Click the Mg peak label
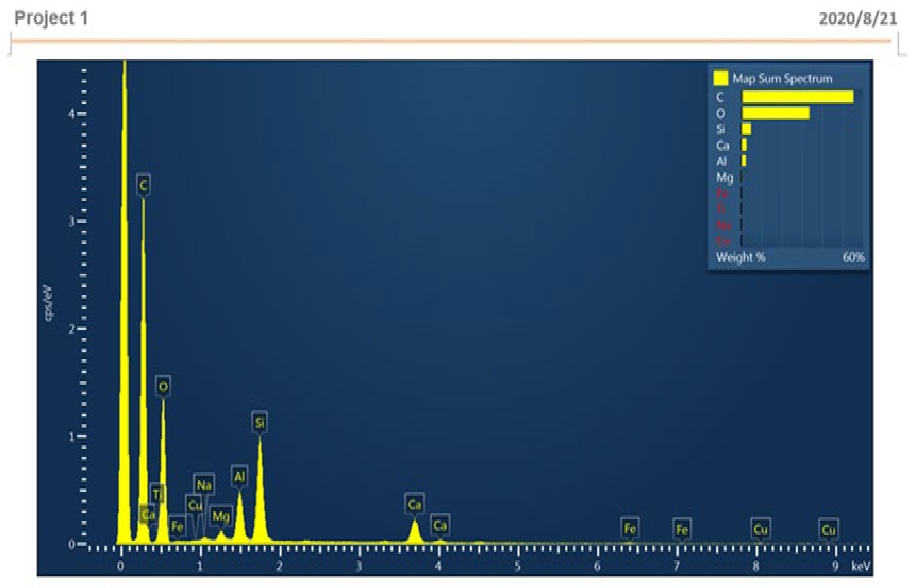This screenshot has width=915, height=588. (x=221, y=516)
